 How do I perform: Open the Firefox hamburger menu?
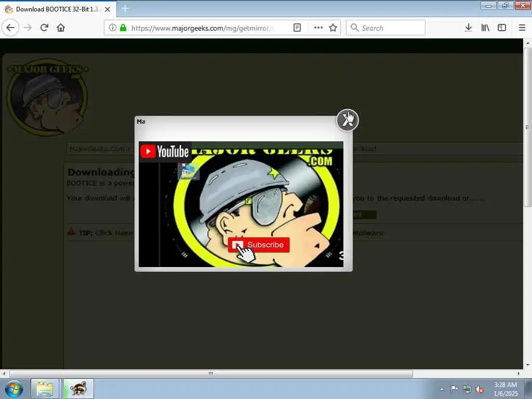(x=522, y=28)
